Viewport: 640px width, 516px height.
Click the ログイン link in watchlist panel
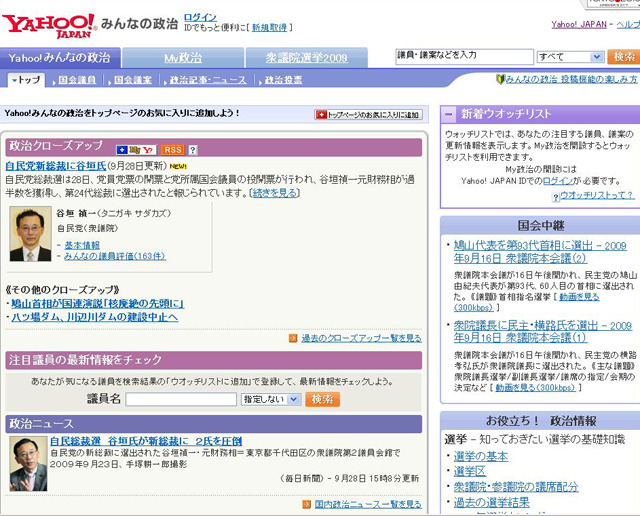(x=558, y=181)
